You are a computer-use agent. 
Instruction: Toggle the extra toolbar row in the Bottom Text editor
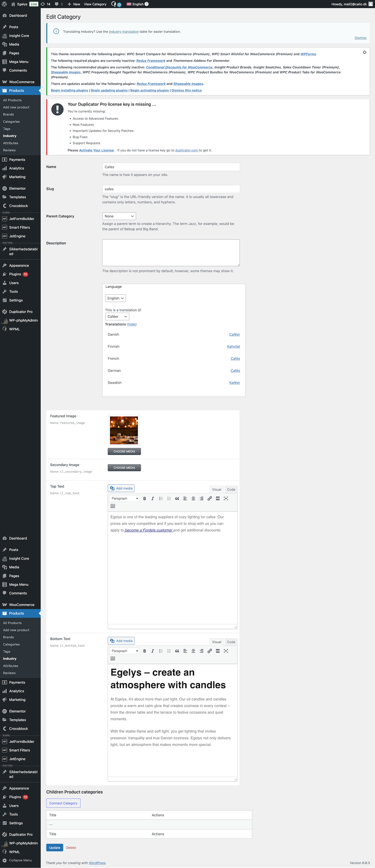tap(112, 659)
